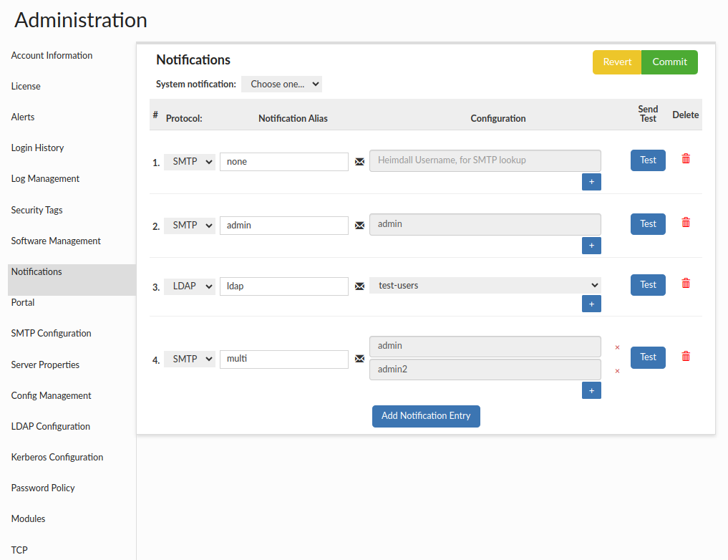The height and width of the screenshot is (560, 728).
Task: Remove admin2 from multi entry with red x
Action: point(617,371)
